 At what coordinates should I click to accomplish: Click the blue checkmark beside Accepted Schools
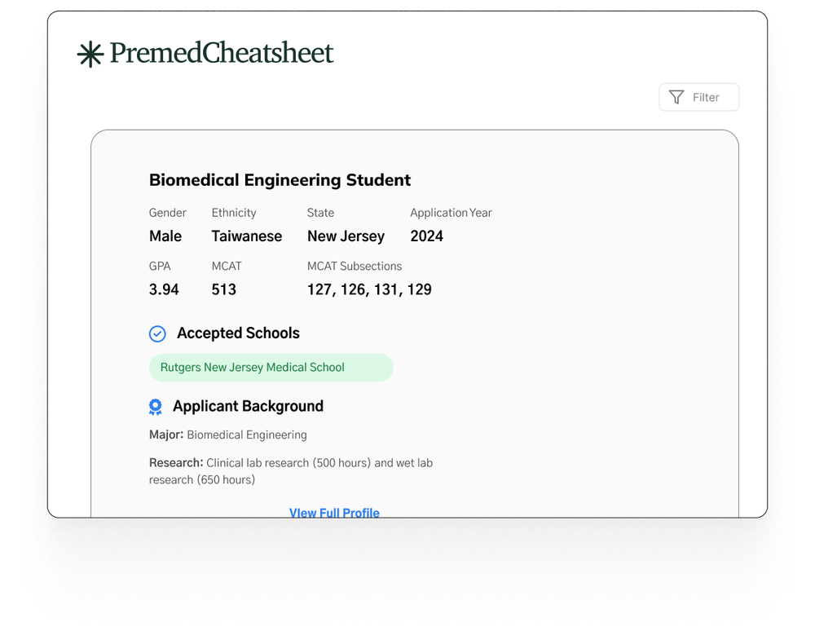(x=157, y=333)
